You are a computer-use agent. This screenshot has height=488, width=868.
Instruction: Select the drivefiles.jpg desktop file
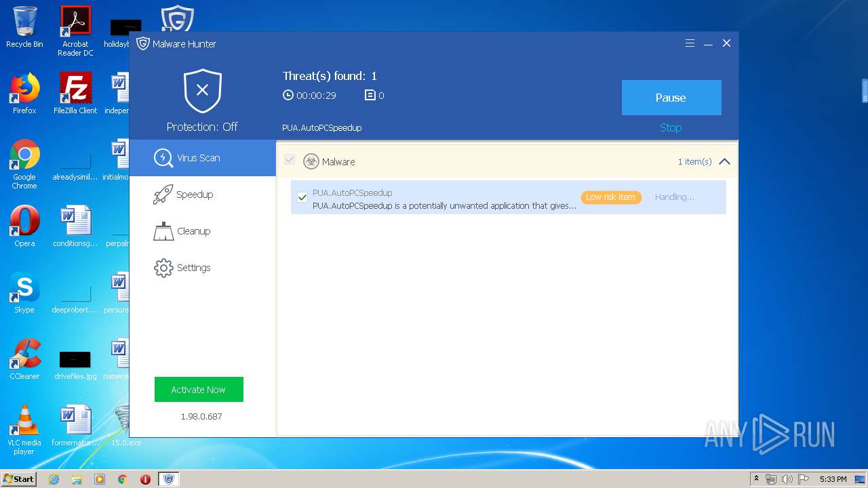(x=75, y=365)
